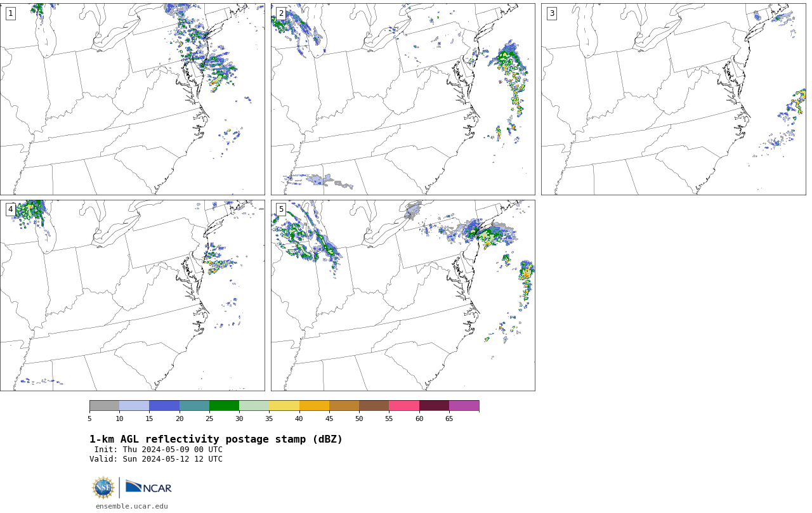The width and height of the screenshot is (812, 513).
Task: Open ensemble member 1 reflectivity map
Action: click(x=132, y=99)
